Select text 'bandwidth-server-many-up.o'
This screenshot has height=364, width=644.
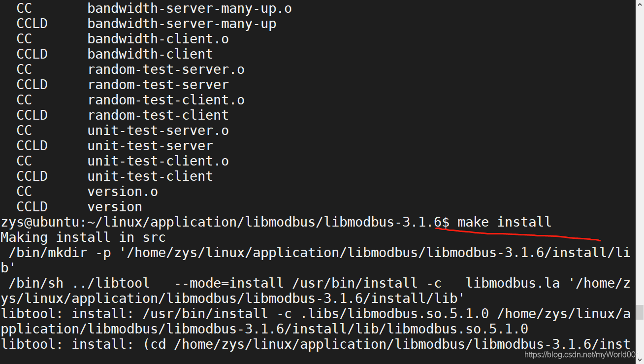coord(190,8)
